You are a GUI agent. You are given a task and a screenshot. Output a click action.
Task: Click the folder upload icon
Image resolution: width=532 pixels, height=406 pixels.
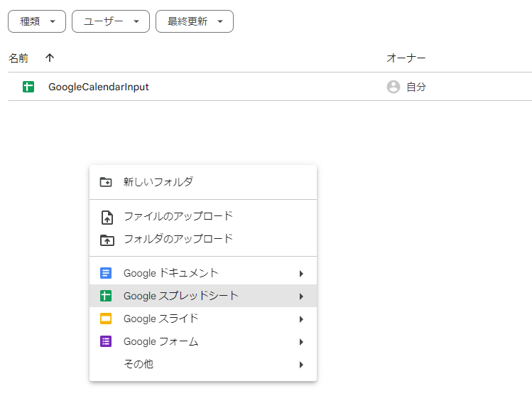[x=106, y=240]
